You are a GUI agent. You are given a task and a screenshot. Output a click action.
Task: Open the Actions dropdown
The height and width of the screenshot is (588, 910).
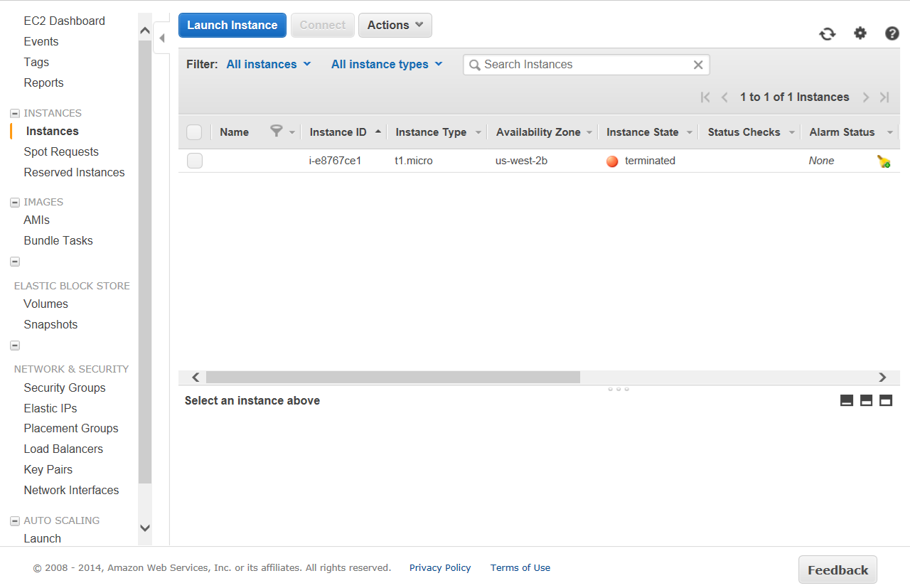point(395,25)
